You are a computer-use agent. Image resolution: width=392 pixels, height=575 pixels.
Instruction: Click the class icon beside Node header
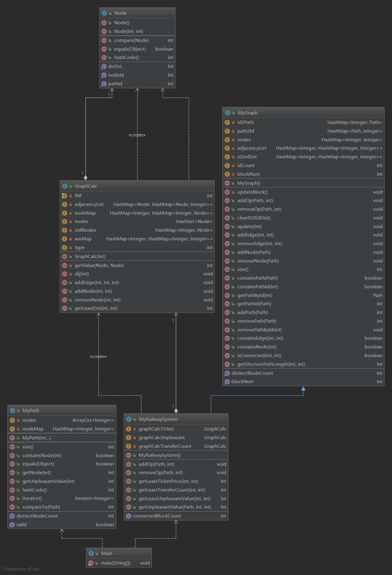click(x=104, y=13)
